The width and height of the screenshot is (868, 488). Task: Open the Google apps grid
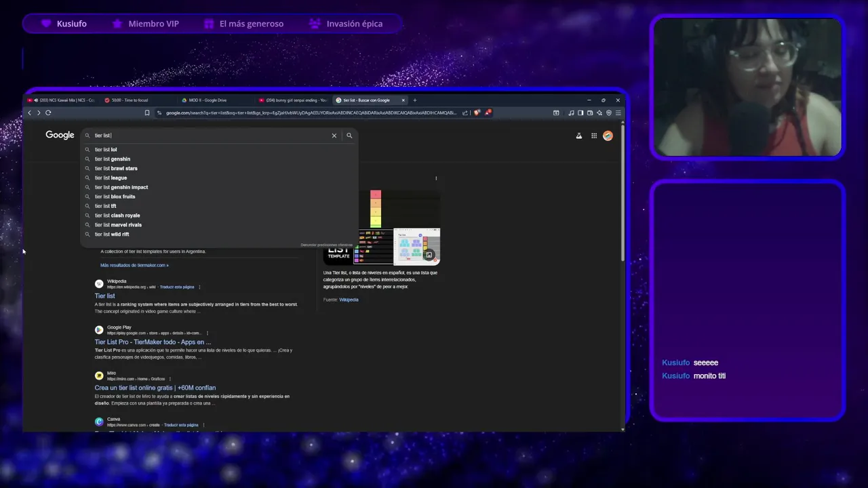coord(594,136)
